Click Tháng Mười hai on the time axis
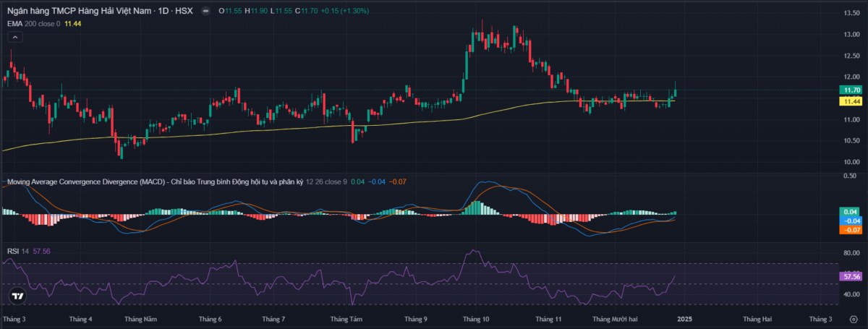 click(616, 319)
